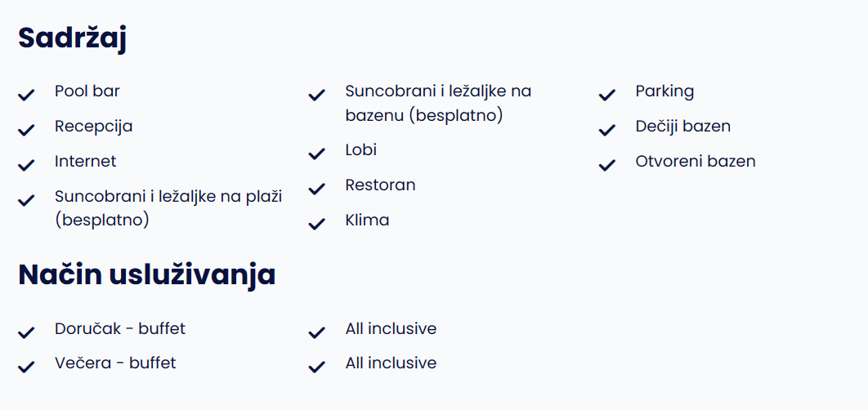Click the checkmark beside Otvoreni bazen
The height and width of the screenshot is (410, 868).
coord(607,166)
